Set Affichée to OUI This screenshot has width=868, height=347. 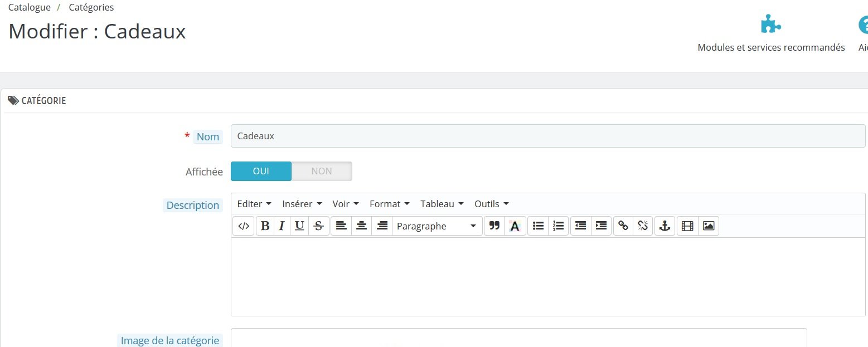261,171
